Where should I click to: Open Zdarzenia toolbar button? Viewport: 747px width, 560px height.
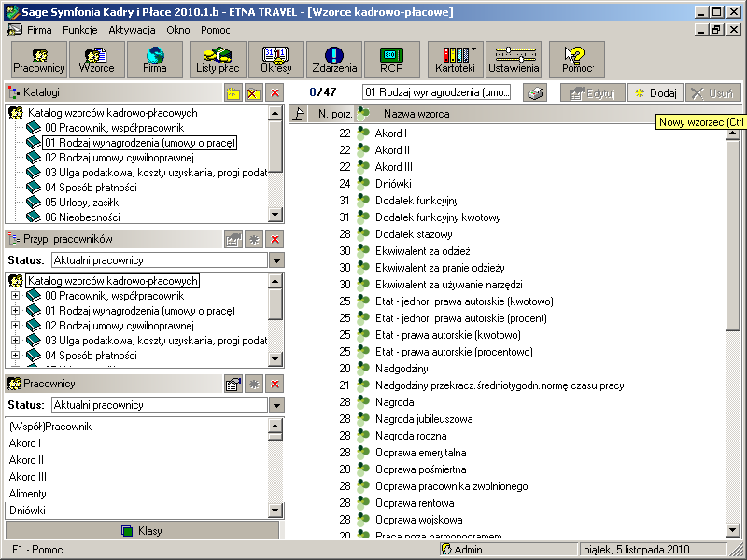click(334, 60)
